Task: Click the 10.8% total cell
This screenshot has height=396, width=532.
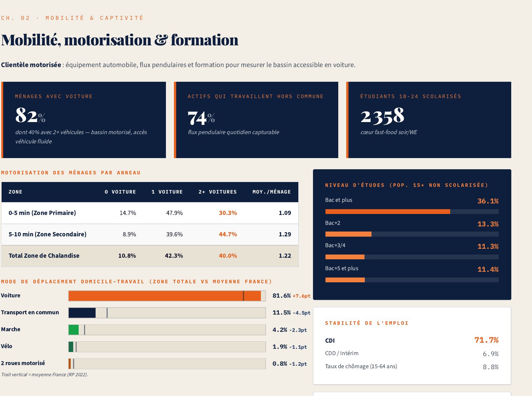Action: (x=127, y=256)
